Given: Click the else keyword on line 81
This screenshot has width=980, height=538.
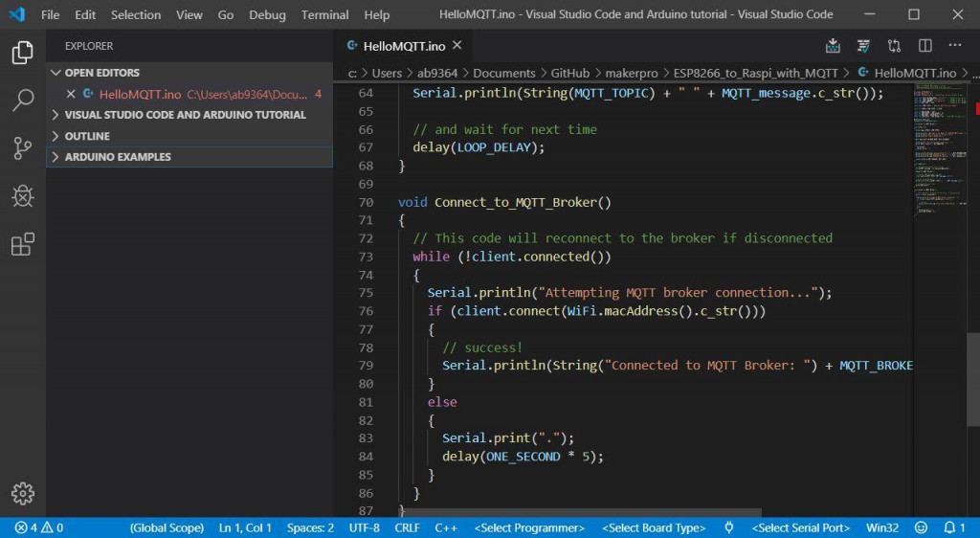Looking at the screenshot, I should [442, 402].
